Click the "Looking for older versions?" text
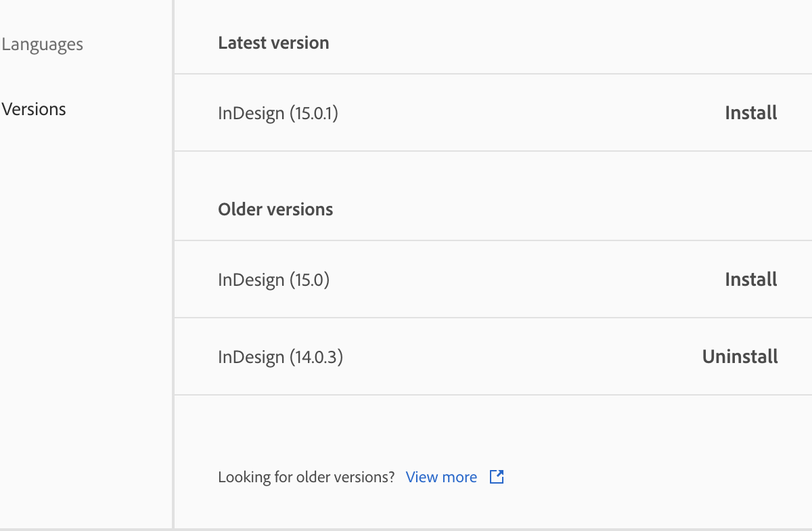This screenshot has height=531, width=812. (306, 477)
